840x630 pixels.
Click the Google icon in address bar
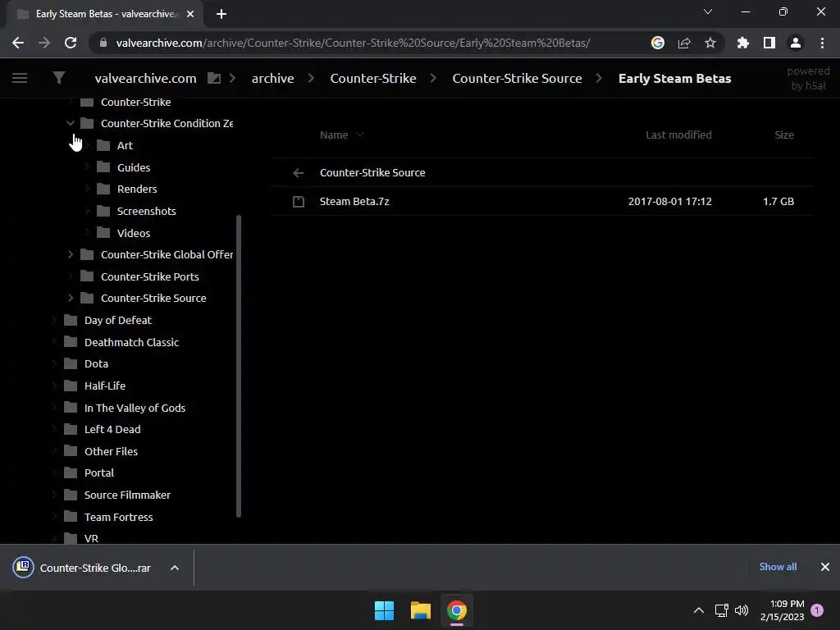[658, 43]
